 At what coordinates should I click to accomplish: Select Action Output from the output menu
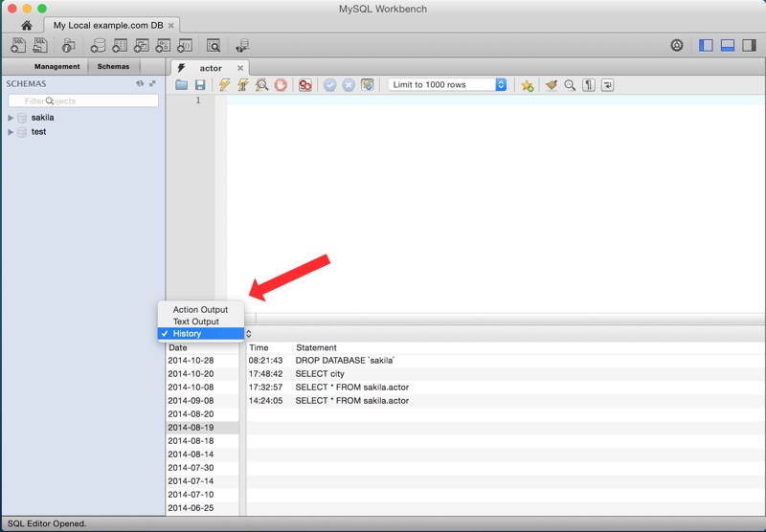[200, 309]
